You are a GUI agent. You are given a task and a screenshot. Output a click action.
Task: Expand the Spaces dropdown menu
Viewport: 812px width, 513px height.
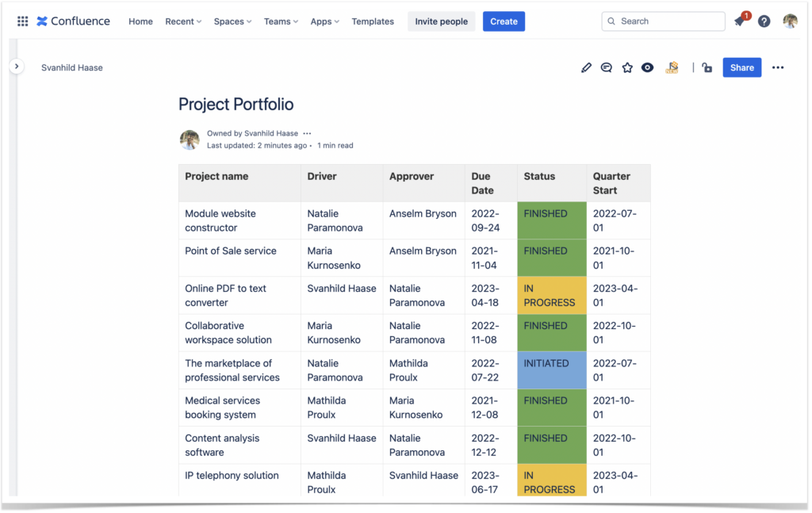[232, 21]
